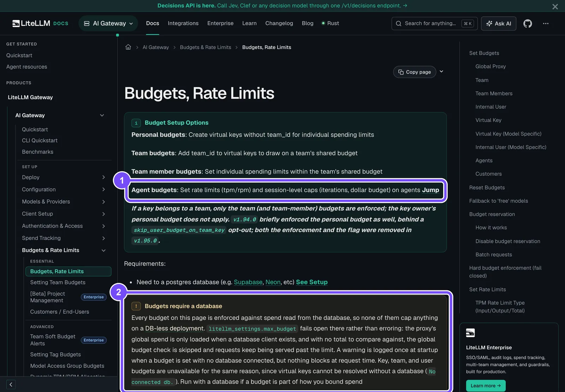The image size is (565, 392).
Task: Collapse the AI Gateway sidebar section
Action: click(x=102, y=115)
